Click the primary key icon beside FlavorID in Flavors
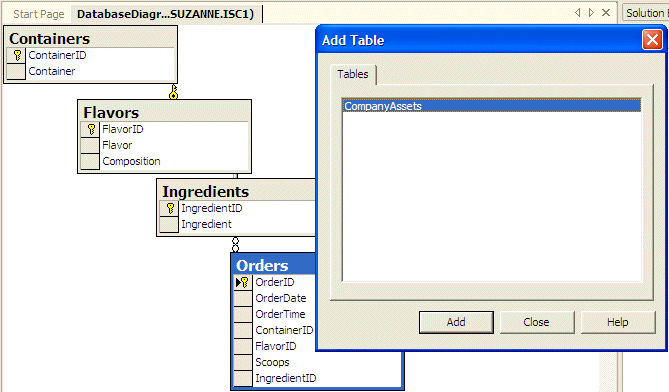Screen dimensions: 669x392 (91, 129)
